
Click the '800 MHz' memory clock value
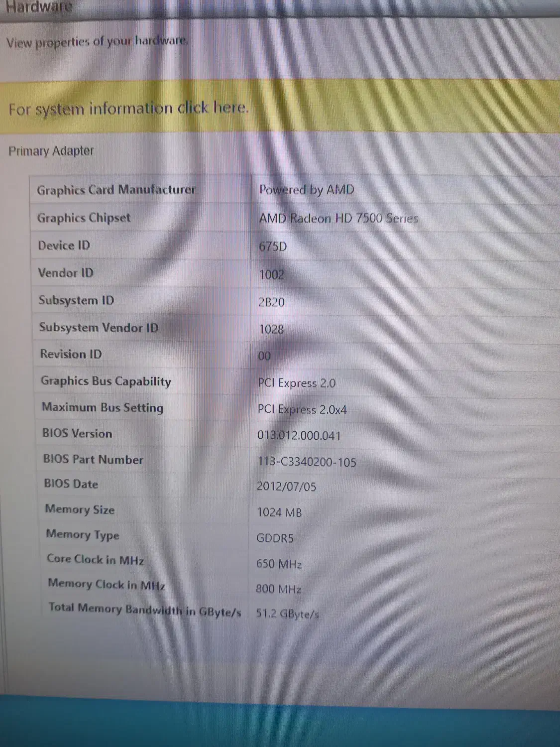point(278,589)
